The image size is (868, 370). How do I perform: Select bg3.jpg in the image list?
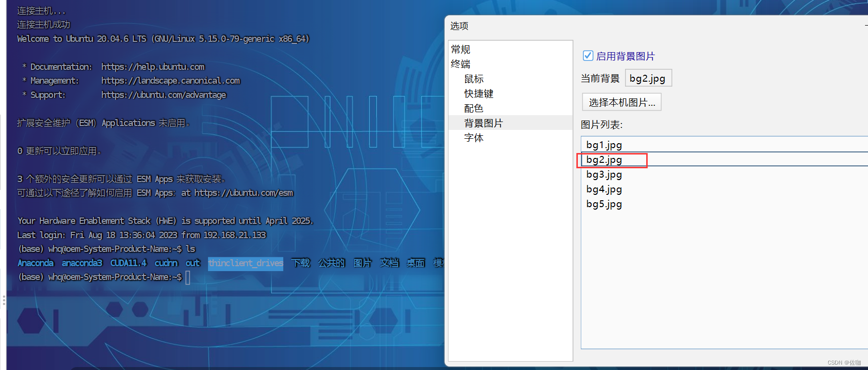click(724, 174)
